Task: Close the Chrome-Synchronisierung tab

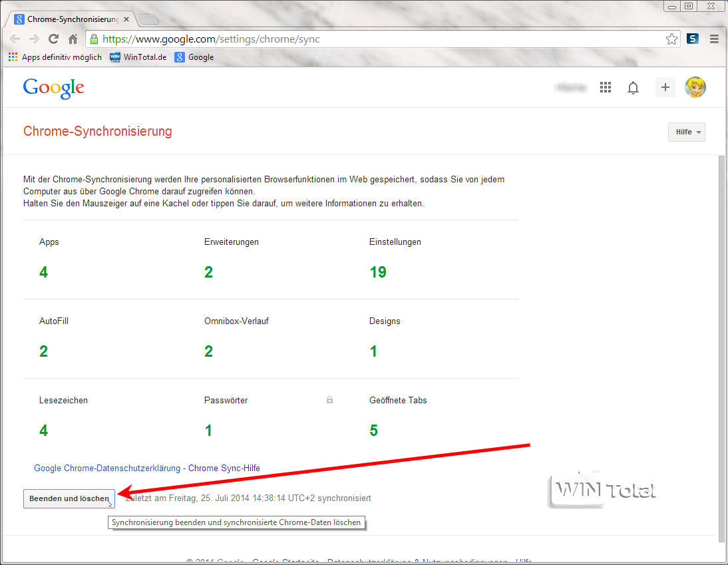Action: tap(126, 19)
